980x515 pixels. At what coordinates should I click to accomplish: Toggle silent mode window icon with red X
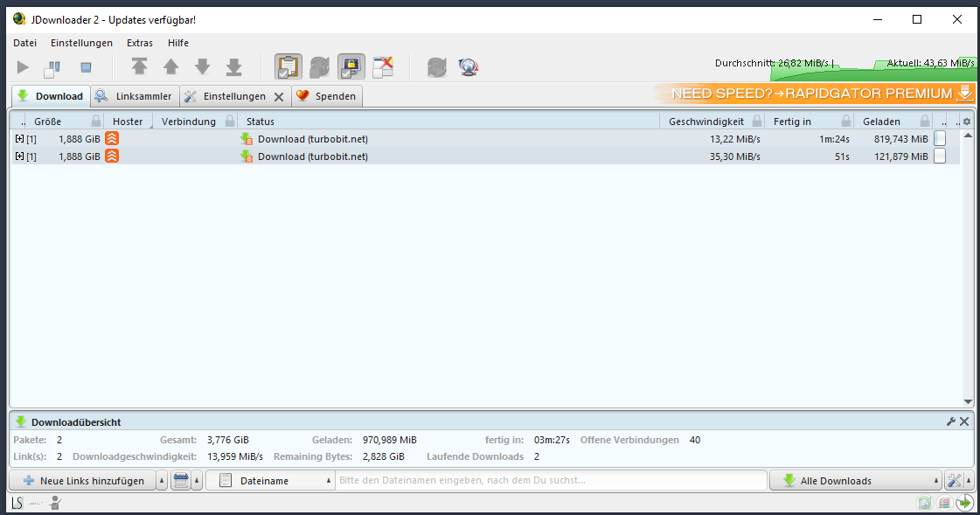tap(383, 66)
